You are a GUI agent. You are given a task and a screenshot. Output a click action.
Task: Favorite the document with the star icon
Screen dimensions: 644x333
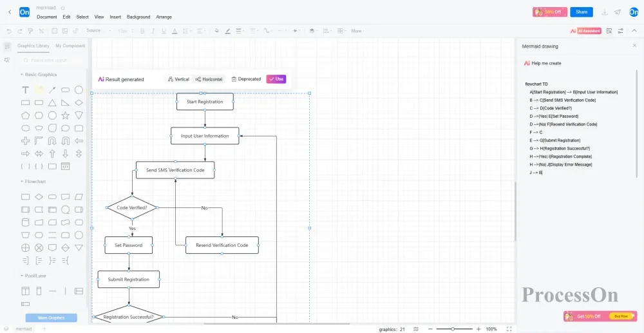pyautogui.click(x=63, y=8)
